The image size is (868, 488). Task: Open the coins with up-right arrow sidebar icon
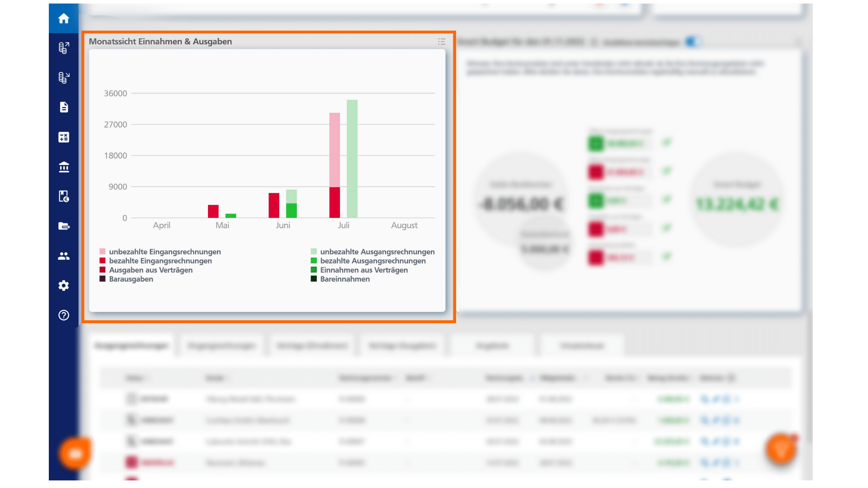click(64, 48)
